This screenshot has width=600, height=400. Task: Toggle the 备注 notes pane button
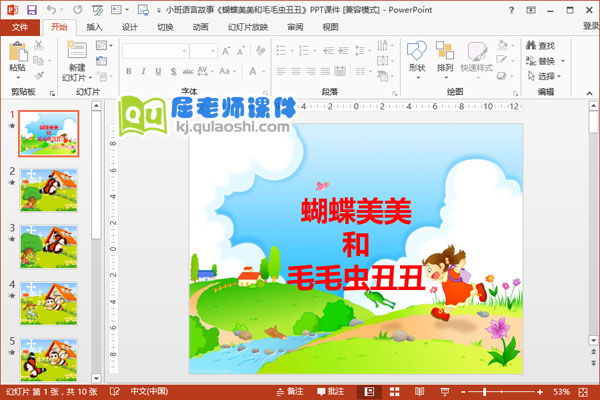[x=290, y=392]
